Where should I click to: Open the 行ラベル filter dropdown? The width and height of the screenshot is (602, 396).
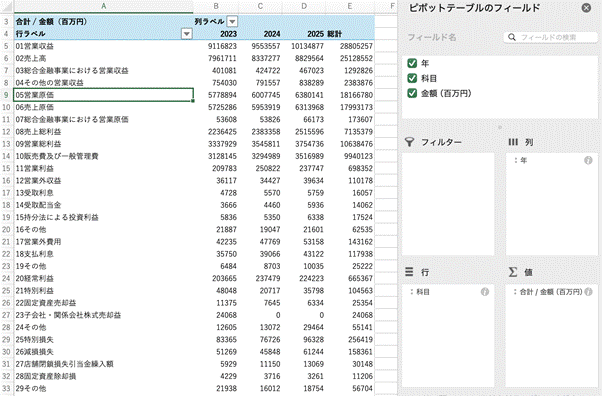point(187,34)
